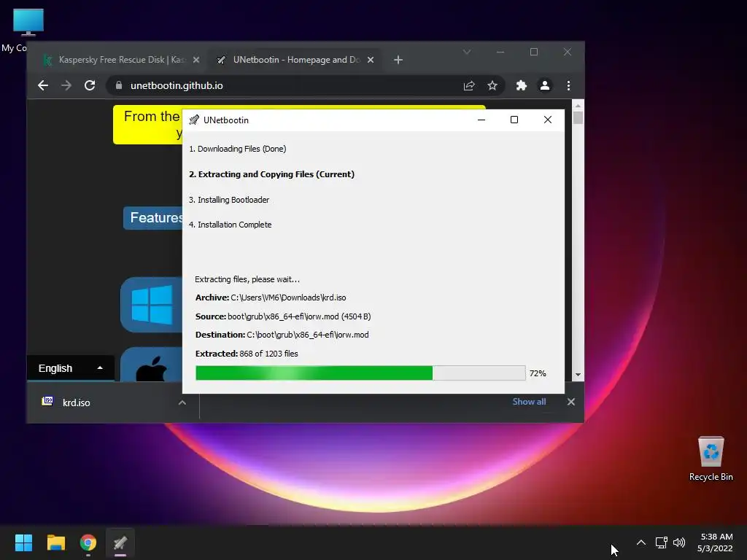747x560 pixels.
Task: Click the 72% progress value
Action: coord(538,373)
